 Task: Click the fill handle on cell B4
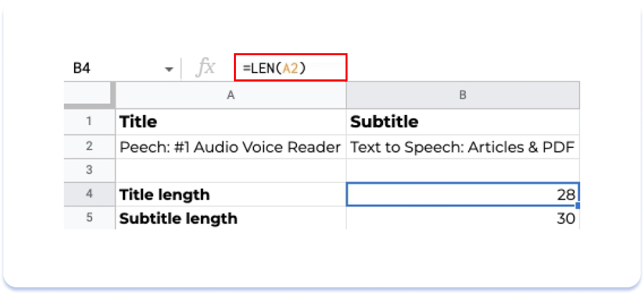578,206
